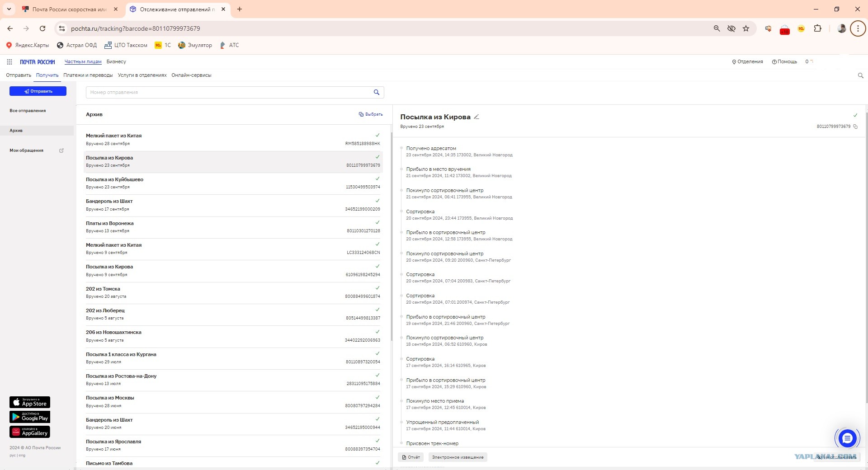
Task: Open Chrome three-dot menu
Action: pyautogui.click(x=858, y=28)
